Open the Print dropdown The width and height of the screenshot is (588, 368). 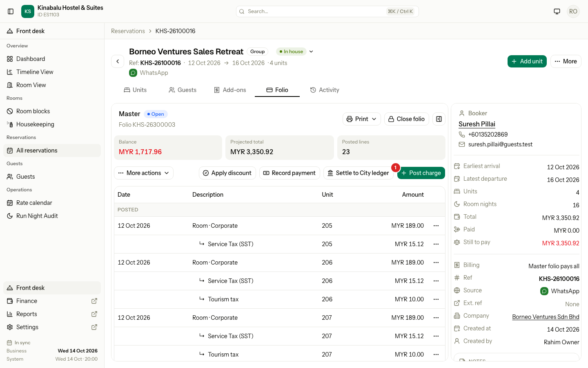point(361,119)
